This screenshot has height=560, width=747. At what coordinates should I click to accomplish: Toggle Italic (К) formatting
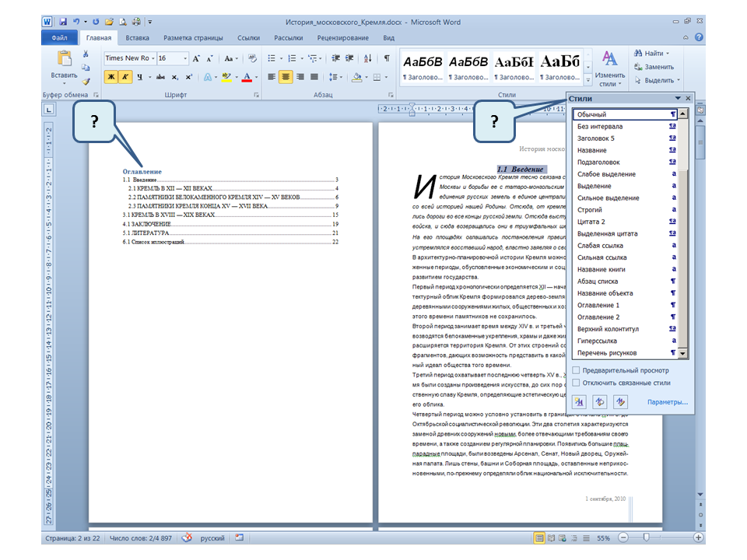(x=124, y=77)
